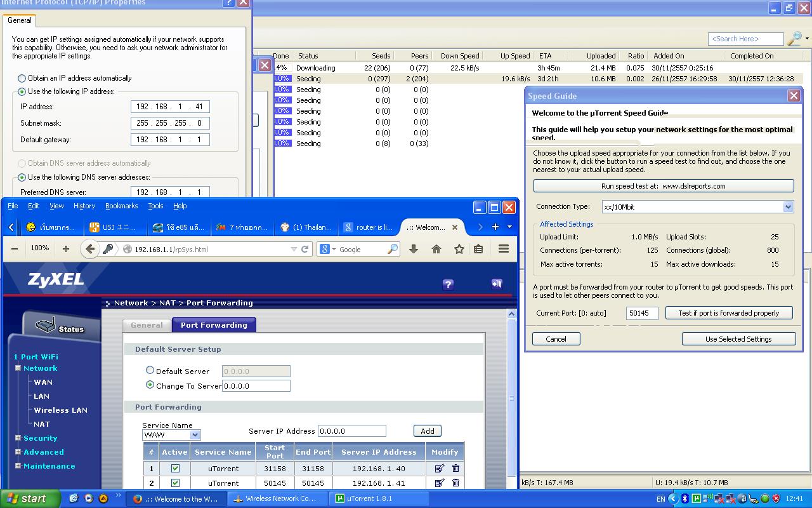Open the WAN link in sidebar
Image resolution: width=812 pixels, height=508 pixels.
click(x=43, y=382)
